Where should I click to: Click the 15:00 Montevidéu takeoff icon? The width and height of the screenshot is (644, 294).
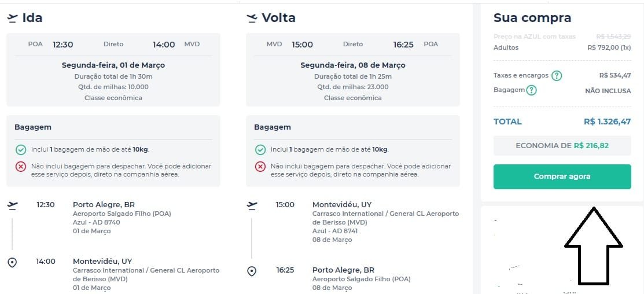click(x=252, y=205)
